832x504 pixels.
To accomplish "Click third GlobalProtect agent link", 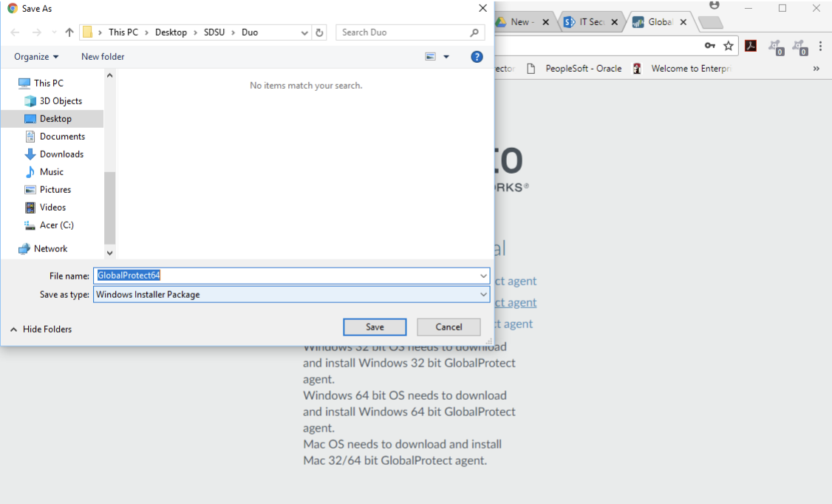I will pos(514,324).
